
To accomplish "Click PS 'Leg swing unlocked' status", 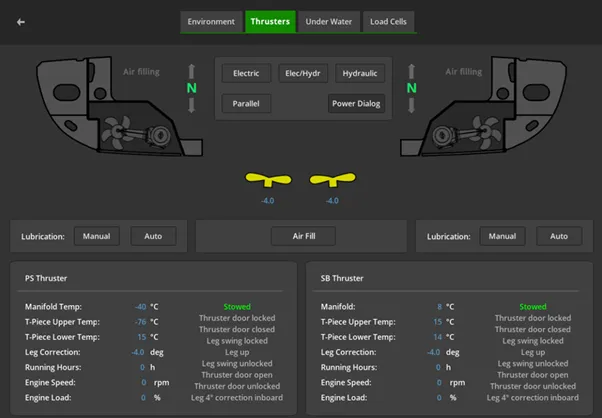I will [x=237, y=363].
